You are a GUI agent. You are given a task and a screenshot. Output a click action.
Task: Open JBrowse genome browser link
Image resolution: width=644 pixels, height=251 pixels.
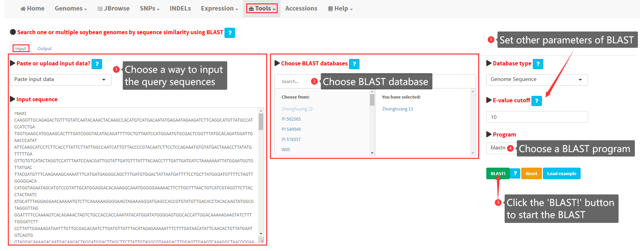[x=113, y=8]
